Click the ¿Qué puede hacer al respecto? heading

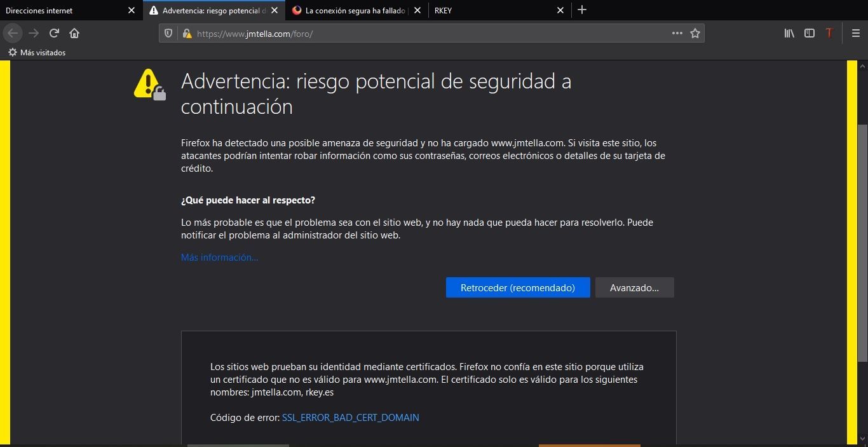[x=248, y=200]
